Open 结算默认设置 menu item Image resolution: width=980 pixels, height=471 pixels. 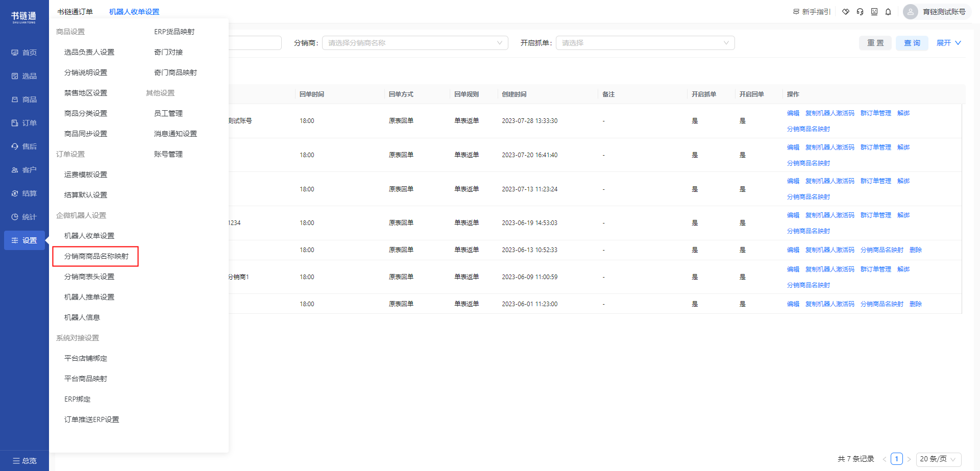tap(86, 195)
